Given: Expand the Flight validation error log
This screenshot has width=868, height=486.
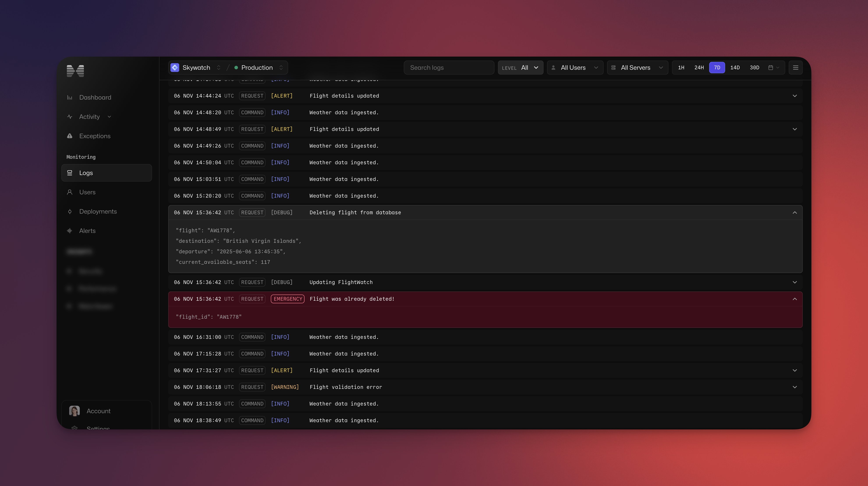Looking at the screenshot, I should pos(795,387).
